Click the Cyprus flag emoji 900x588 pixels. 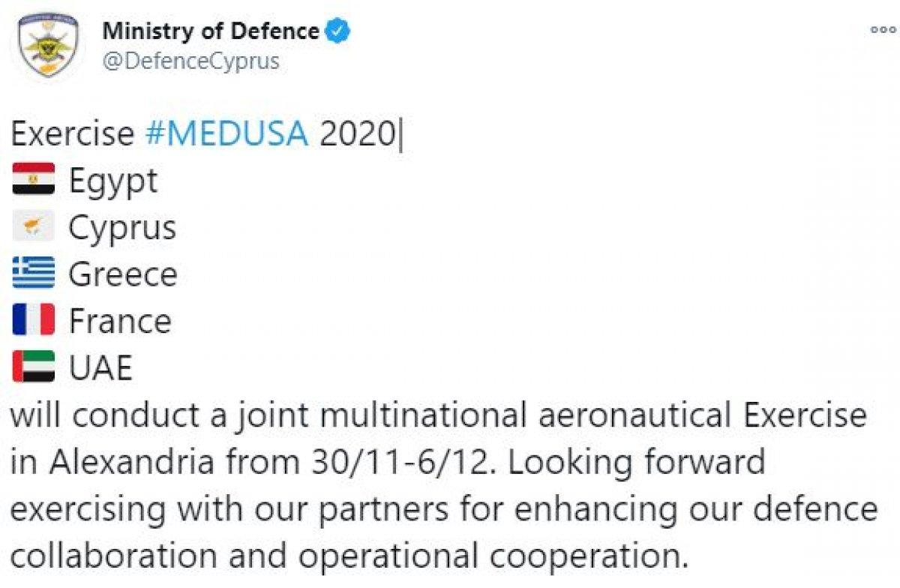pyautogui.click(x=34, y=227)
